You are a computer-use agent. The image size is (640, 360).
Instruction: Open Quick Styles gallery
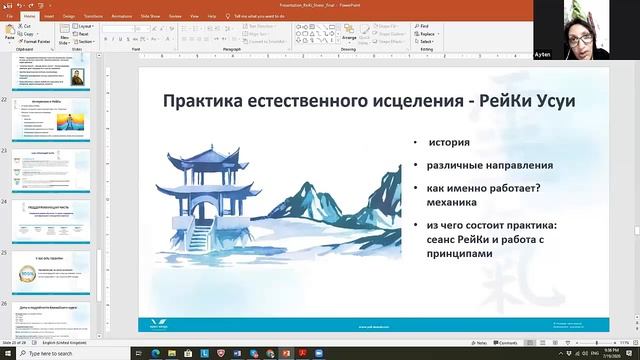coord(364,33)
